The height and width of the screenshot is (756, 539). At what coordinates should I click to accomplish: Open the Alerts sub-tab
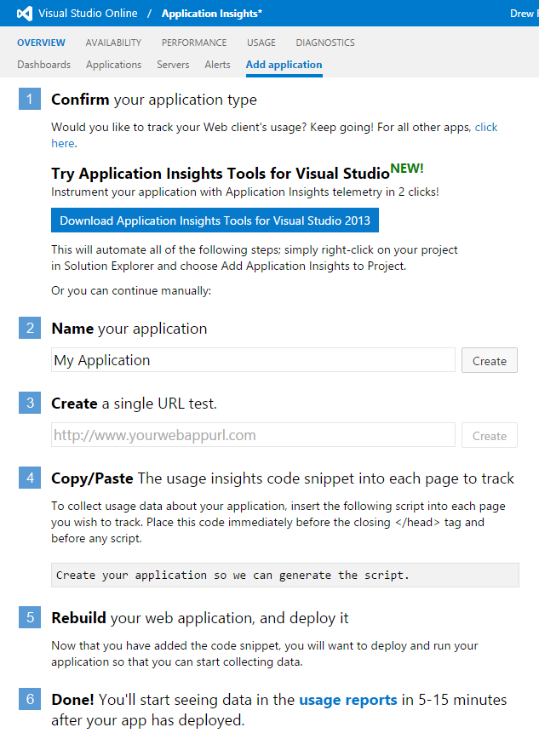click(217, 65)
